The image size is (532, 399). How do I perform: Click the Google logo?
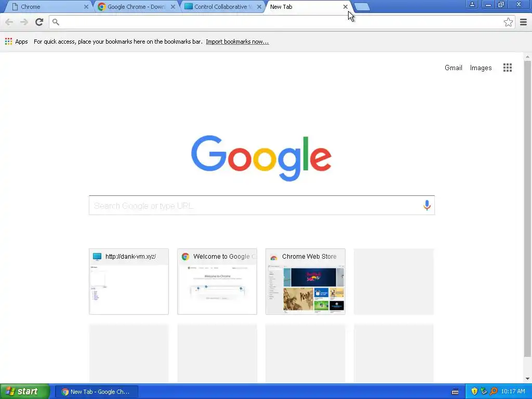click(x=261, y=158)
